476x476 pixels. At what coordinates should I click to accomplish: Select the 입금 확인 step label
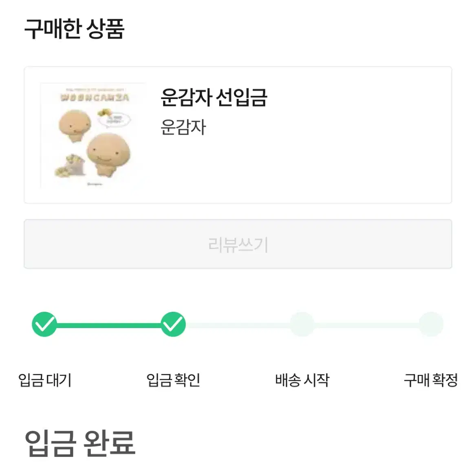coord(173,380)
